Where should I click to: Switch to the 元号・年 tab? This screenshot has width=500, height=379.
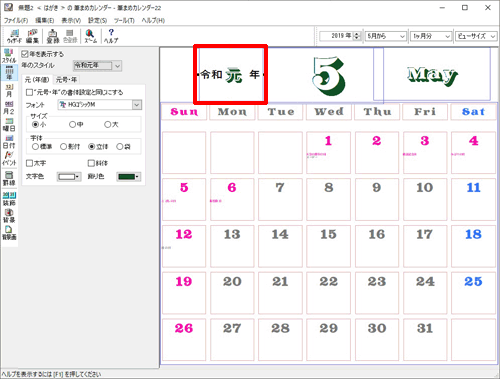click(x=66, y=80)
